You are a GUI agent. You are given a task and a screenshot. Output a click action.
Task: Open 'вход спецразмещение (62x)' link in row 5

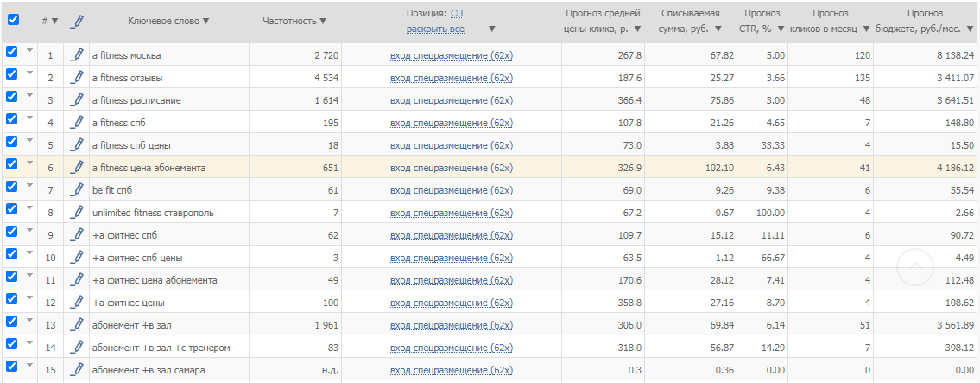click(452, 145)
